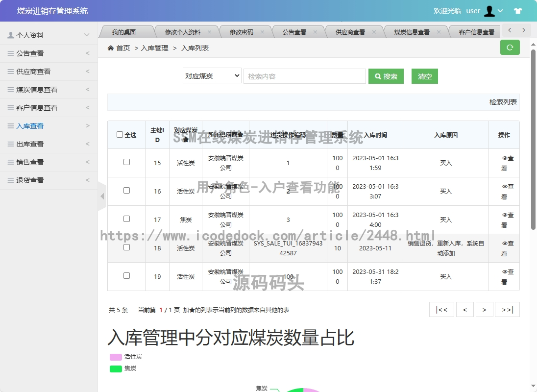Click the 焦炭 cell in row 17
Image resolution: width=537 pixels, height=392 pixels.
[x=186, y=220]
